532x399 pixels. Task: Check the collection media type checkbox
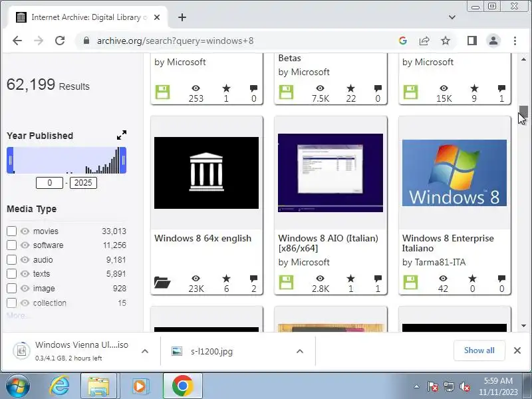[x=11, y=303]
